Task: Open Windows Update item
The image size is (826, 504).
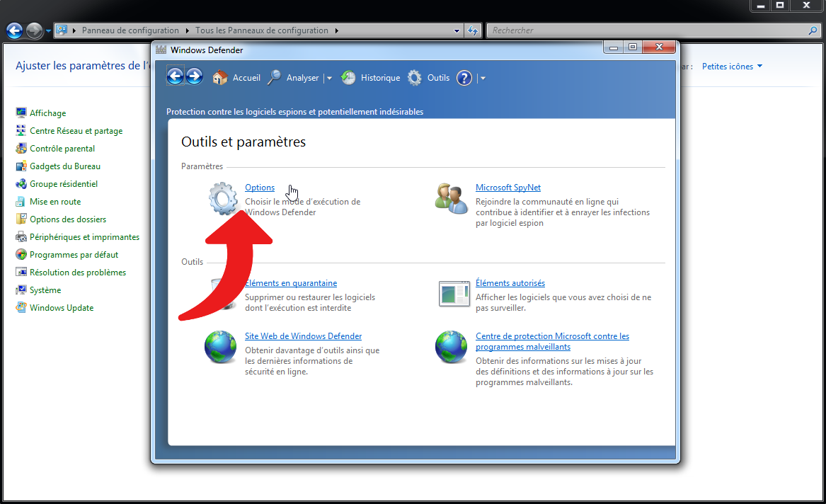Action: point(62,307)
